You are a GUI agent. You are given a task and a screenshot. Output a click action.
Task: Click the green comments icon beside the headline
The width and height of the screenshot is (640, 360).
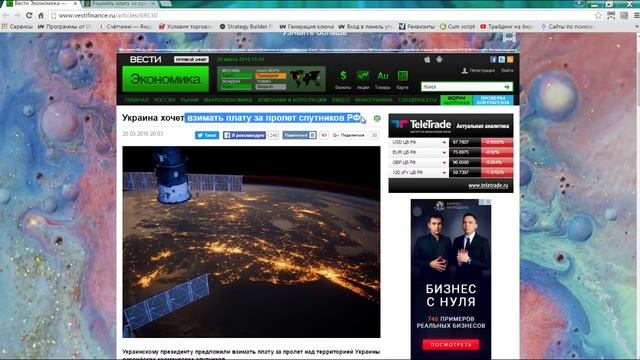click(377, 118)
